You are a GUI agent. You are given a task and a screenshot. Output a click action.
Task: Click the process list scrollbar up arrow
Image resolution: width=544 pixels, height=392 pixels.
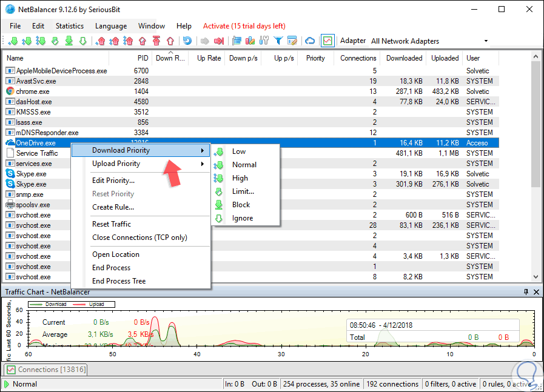[536, 56]
